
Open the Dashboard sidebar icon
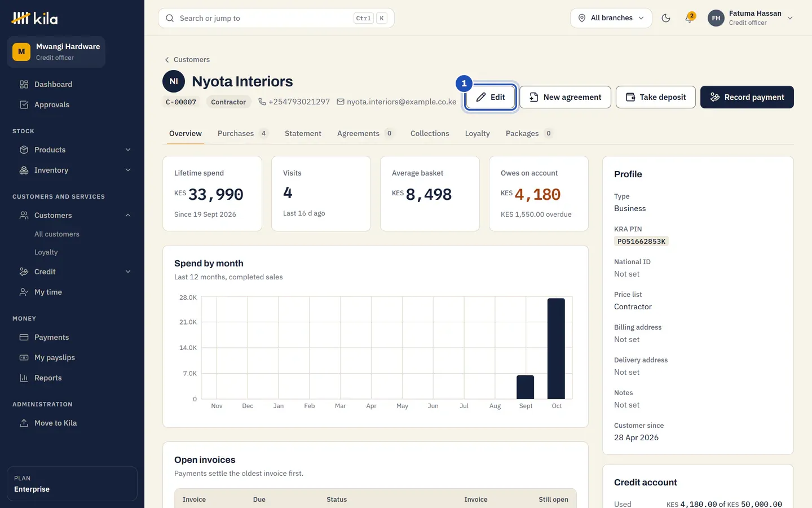pyautogui.click(x=24, y=84)
